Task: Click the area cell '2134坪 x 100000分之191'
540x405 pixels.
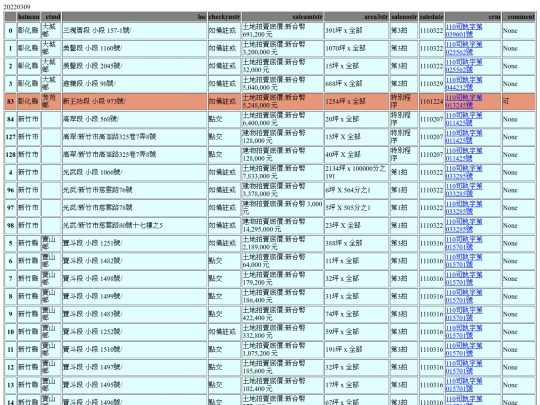Action: pyautogui.click(x=356, y=172)
